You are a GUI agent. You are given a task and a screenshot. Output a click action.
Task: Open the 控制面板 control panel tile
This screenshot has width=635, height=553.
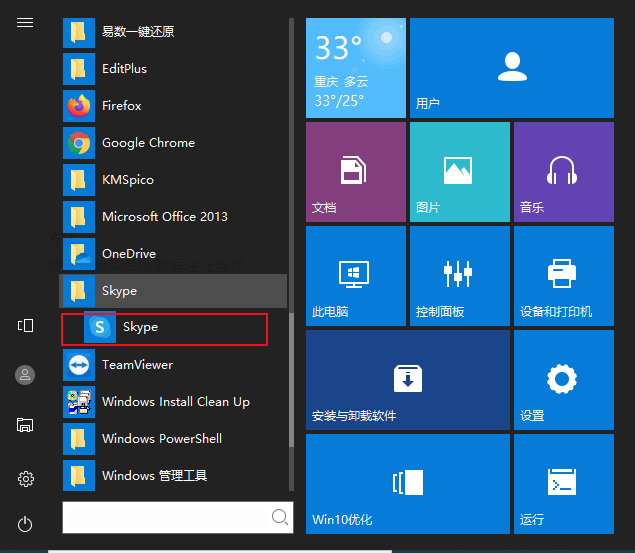click(x=460, y=276)
